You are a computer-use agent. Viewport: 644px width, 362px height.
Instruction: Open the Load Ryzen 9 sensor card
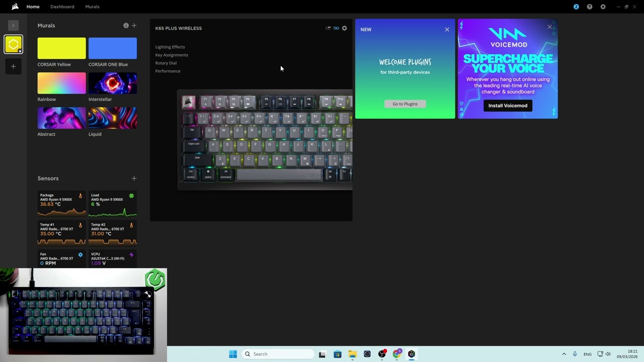(113, 203)
